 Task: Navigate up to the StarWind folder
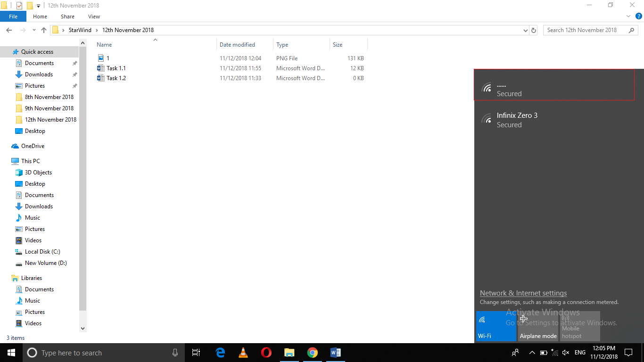pyautogui.click(x=43, y=30)
